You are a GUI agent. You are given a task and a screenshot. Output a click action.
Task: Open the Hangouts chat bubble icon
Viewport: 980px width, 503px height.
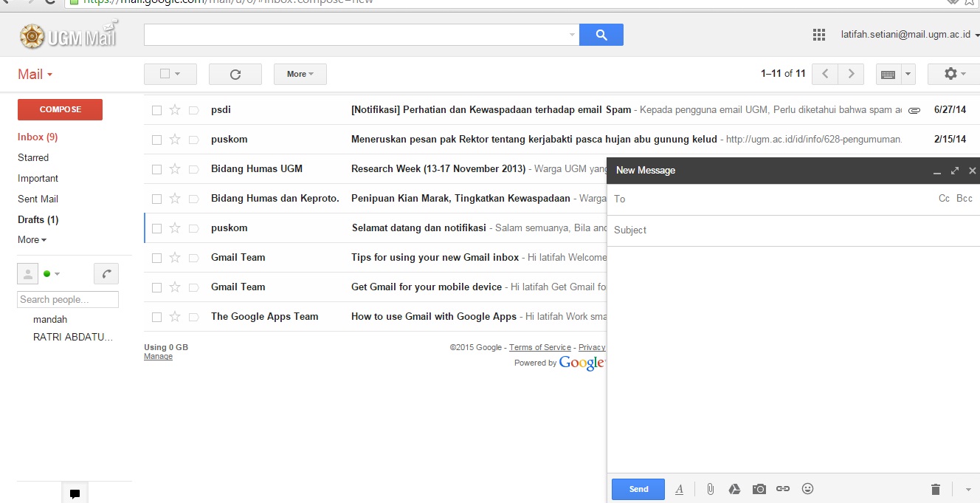tap(75, 493)
